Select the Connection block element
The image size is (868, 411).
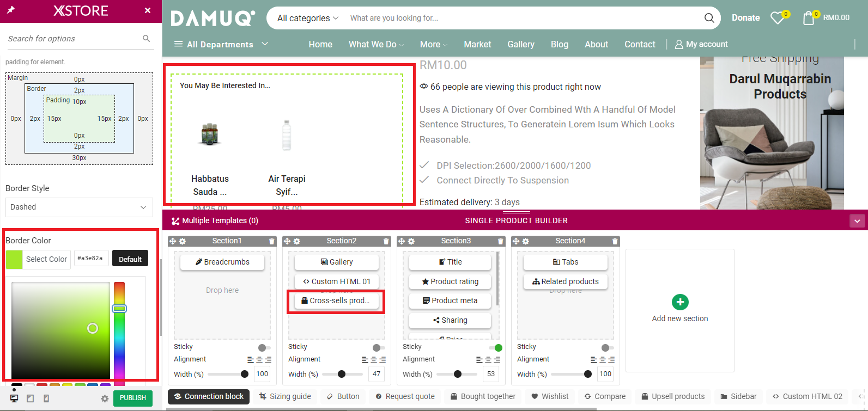click(209, 396)
